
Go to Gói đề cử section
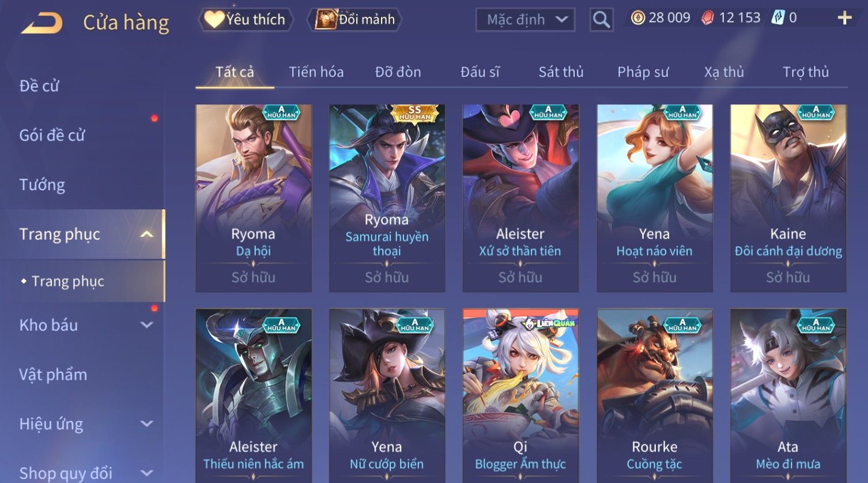(x=52, y=135)
